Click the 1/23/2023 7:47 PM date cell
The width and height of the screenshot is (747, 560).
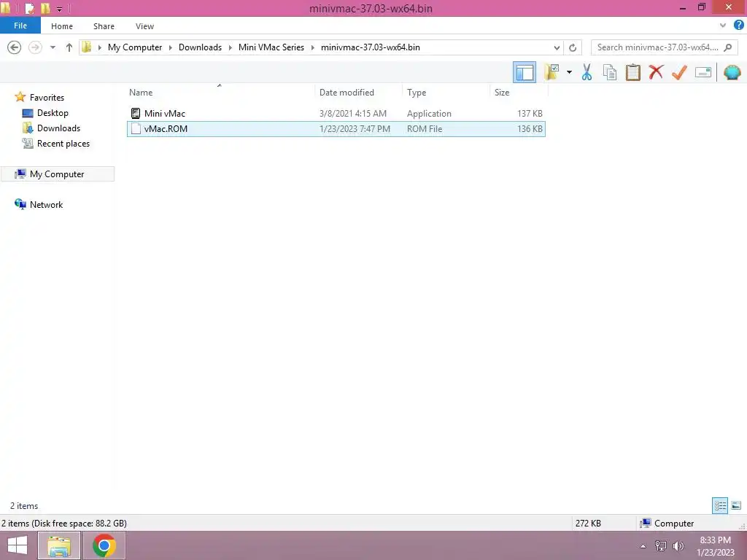355,128
